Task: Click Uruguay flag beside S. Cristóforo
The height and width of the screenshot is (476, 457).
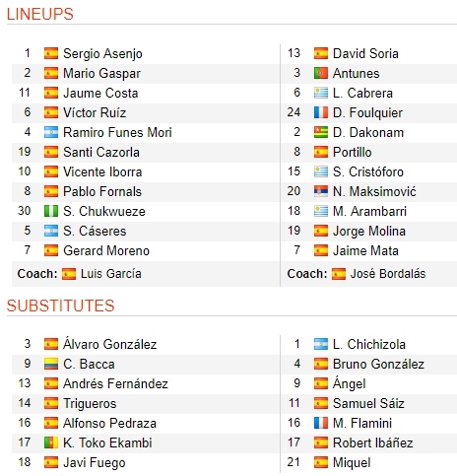Action: (x=321, y=171)
